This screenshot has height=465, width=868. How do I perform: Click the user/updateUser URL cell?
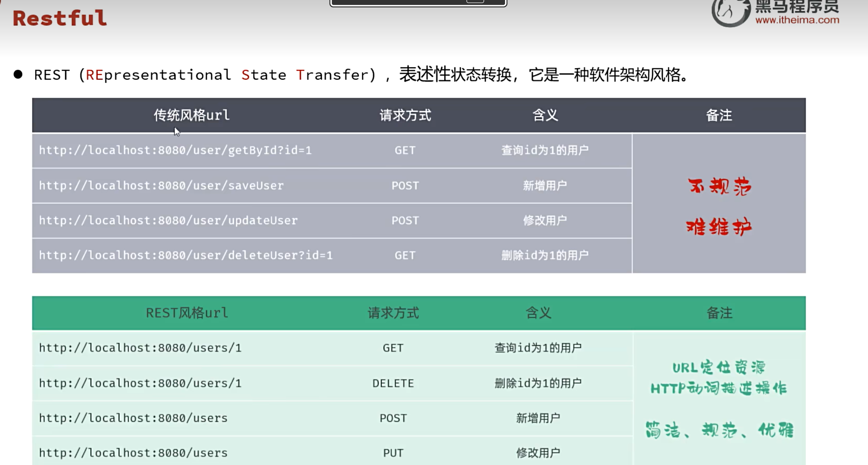coord(168,220)
